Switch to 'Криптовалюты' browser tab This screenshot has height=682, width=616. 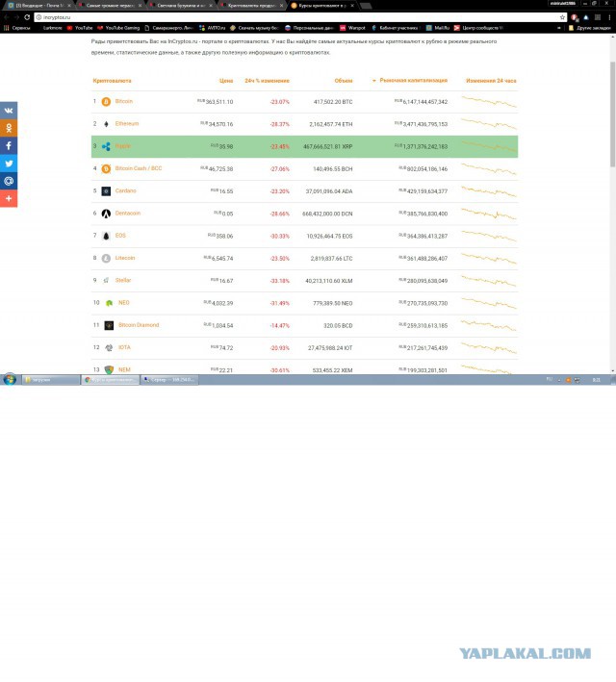(x=252, y=5)
